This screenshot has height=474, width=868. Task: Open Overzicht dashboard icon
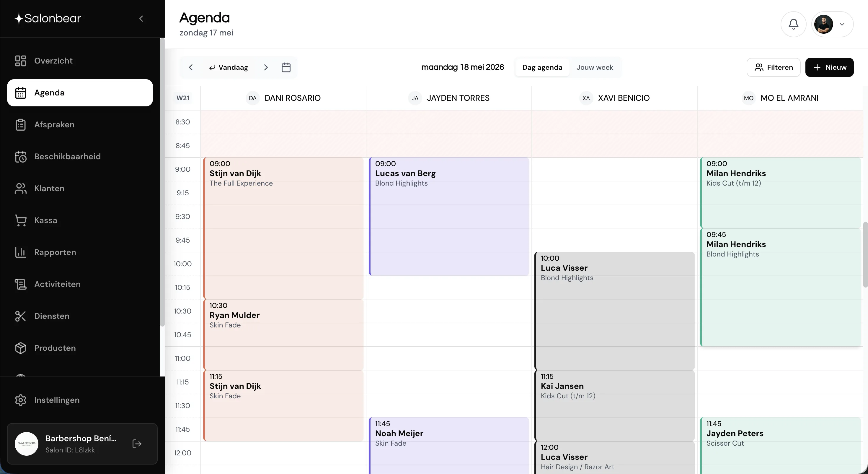pyautogui.click(x=21, y=61)
